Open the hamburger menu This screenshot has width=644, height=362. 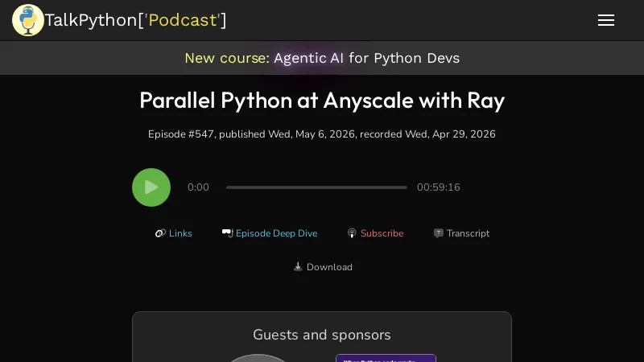coord(606,20)
